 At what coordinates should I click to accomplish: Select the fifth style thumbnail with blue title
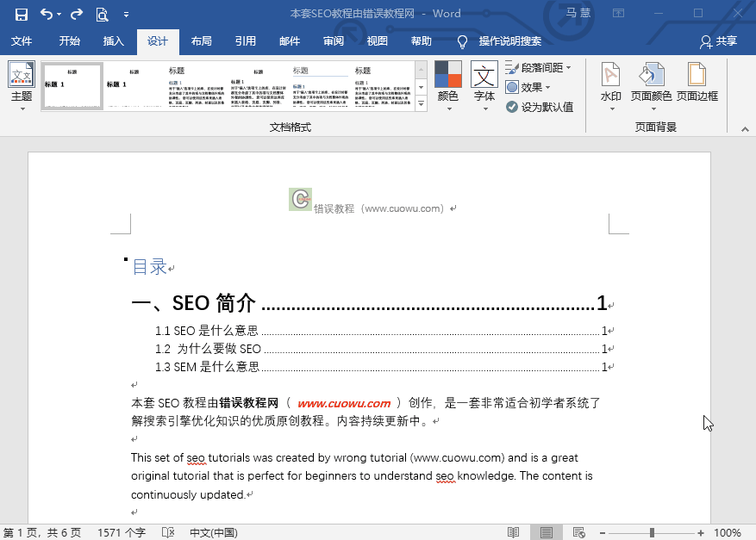click(321, 86)
